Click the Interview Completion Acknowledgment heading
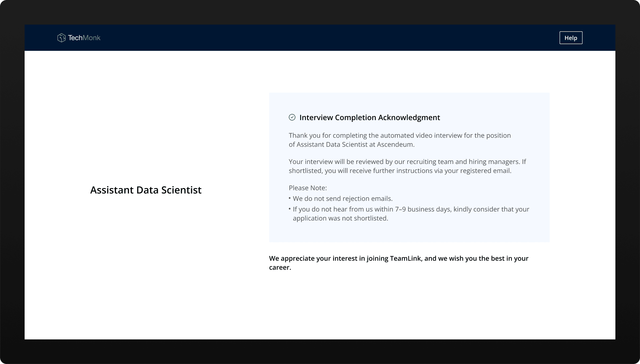This screenshot has width=640, height=364. 370,118
